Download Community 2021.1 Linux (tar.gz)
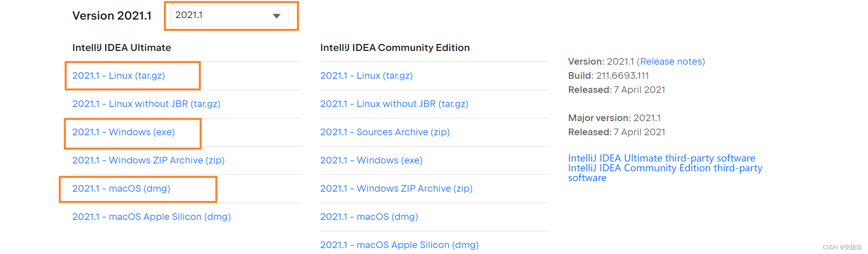 tap(367, 76)
